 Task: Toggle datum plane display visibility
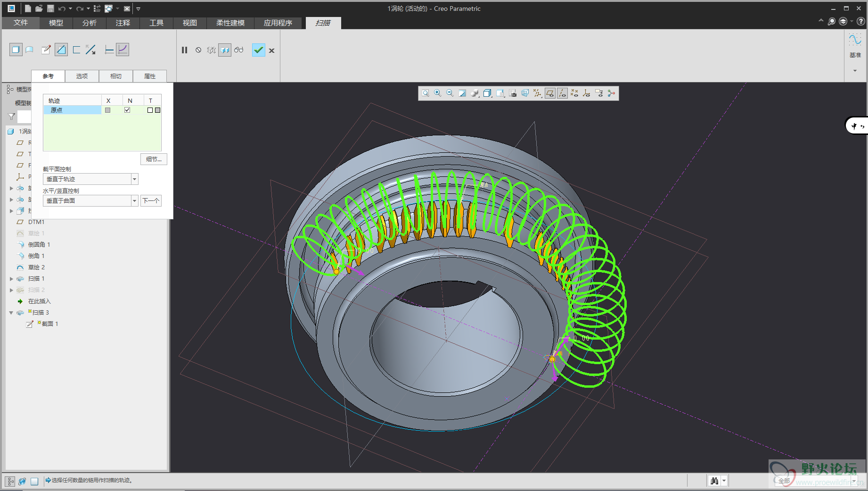point(550,93)
